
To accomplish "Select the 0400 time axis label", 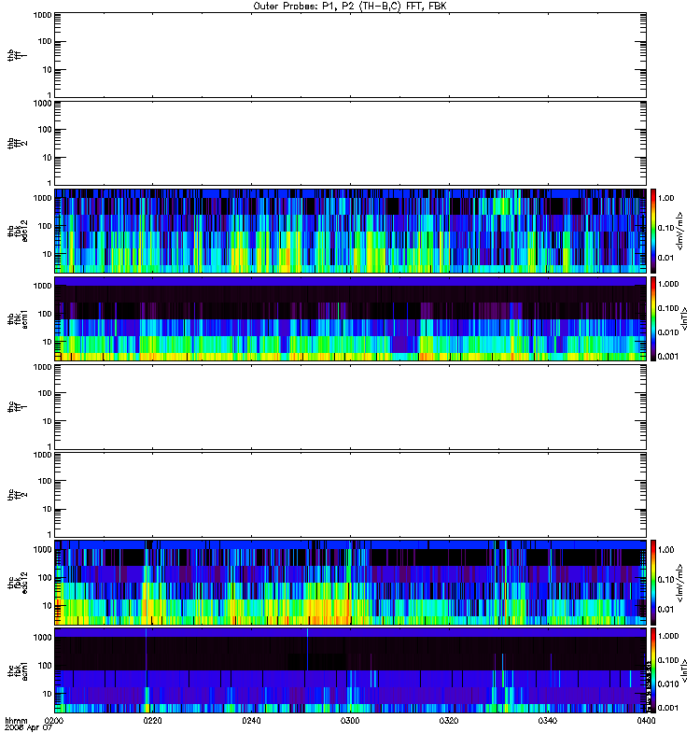I will tap(646, 720).
